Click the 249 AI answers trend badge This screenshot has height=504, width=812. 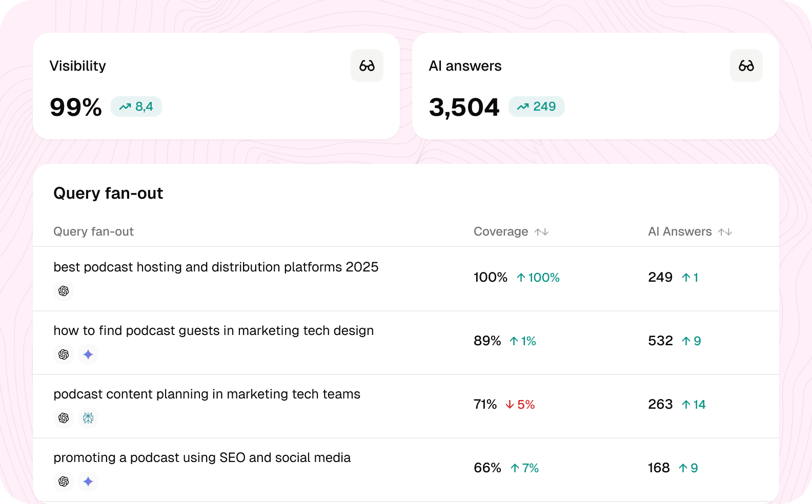point(537,107)
